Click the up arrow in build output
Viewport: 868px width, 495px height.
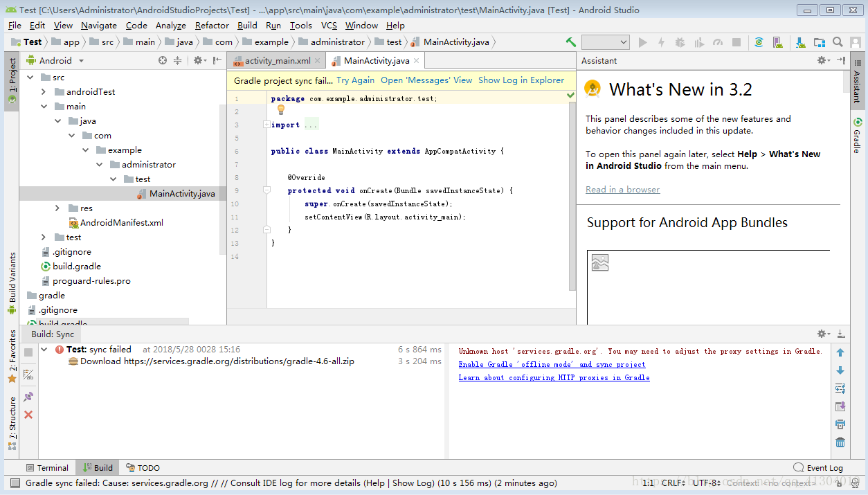coord(840,352)
